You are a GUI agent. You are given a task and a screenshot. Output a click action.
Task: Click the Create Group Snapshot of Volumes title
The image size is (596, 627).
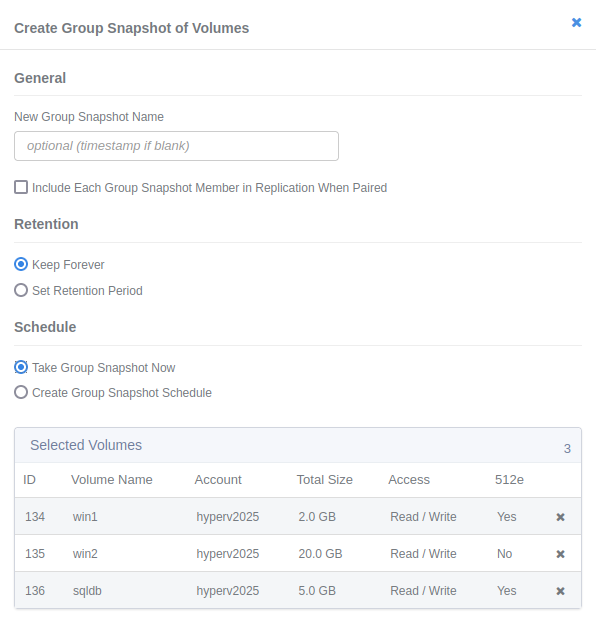(x=132, y=28)
